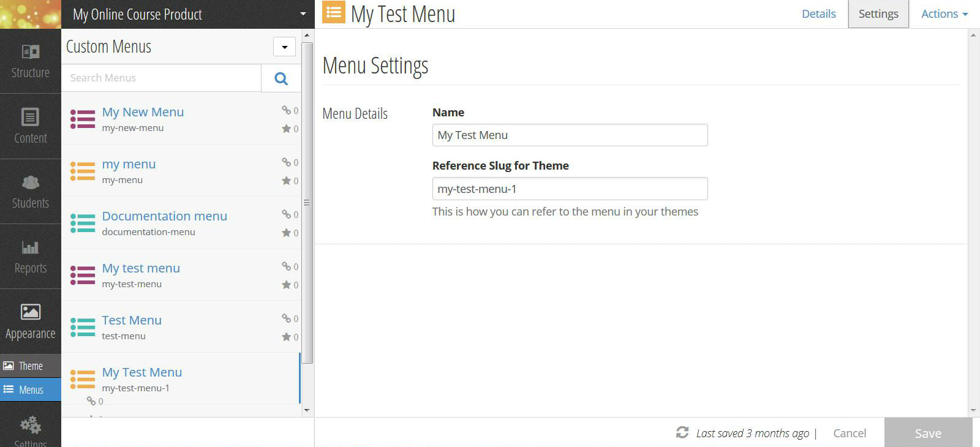This screenshot has width=980, height=447.
Task: Click the main panel scroll up arrow
Action: click(973, 35)
